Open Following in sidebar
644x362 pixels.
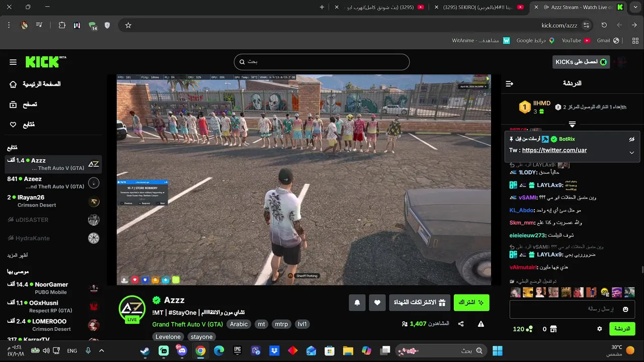[22, 125]
